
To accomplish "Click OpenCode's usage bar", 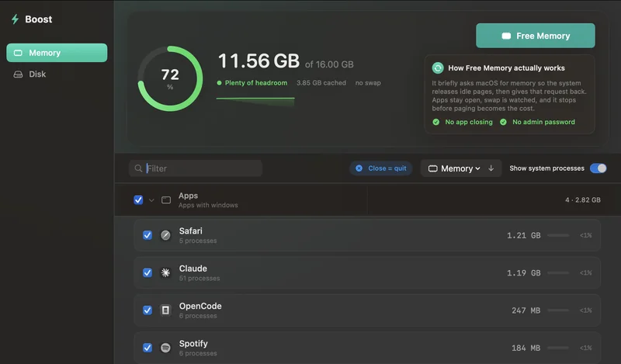I will click(558, 310).
